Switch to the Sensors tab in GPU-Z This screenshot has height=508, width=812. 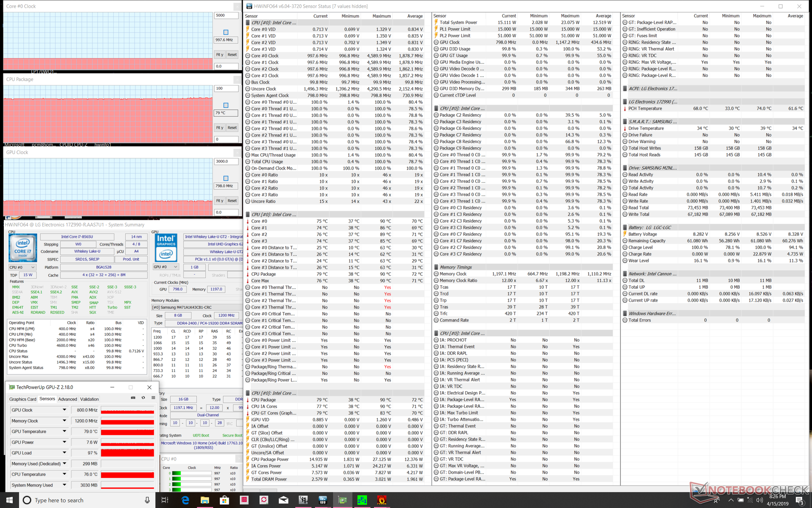coord(47,399)
